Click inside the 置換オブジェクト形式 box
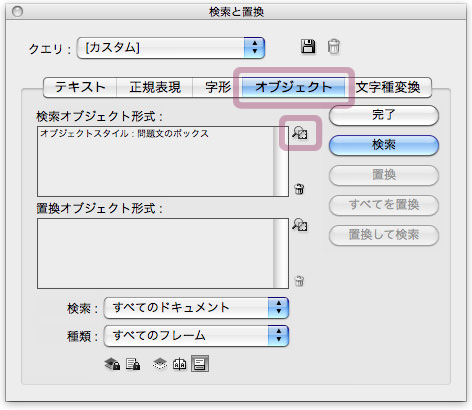472x410 pixels. click(x=155, y=253)
